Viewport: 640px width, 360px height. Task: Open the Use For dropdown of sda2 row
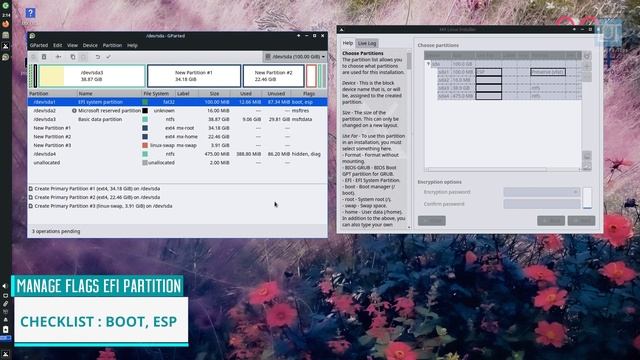click(x=489, y=80)
